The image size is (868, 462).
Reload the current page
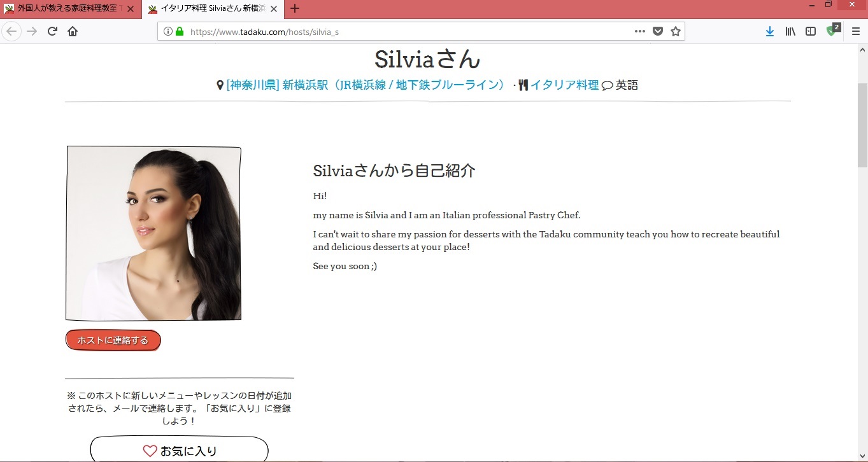click(x=53, y=31)
